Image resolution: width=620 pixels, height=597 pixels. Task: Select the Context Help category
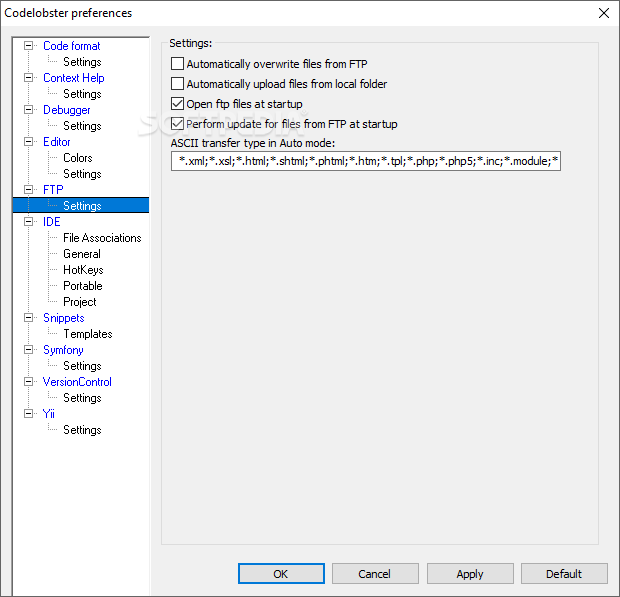point(74,78)
